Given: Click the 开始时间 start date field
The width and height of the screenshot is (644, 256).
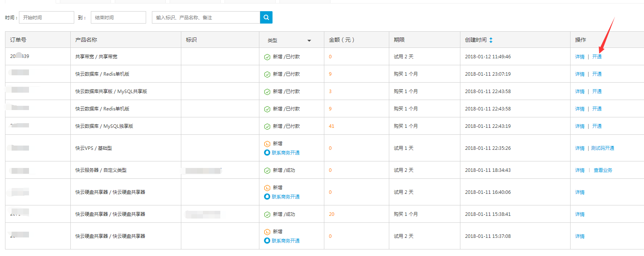Looking at the screenshot, I should (46, 17).
